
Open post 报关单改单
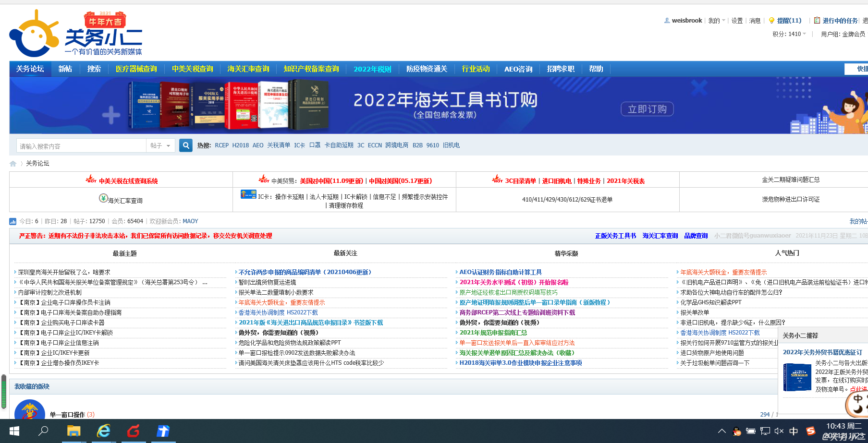(x=695, y=312)
